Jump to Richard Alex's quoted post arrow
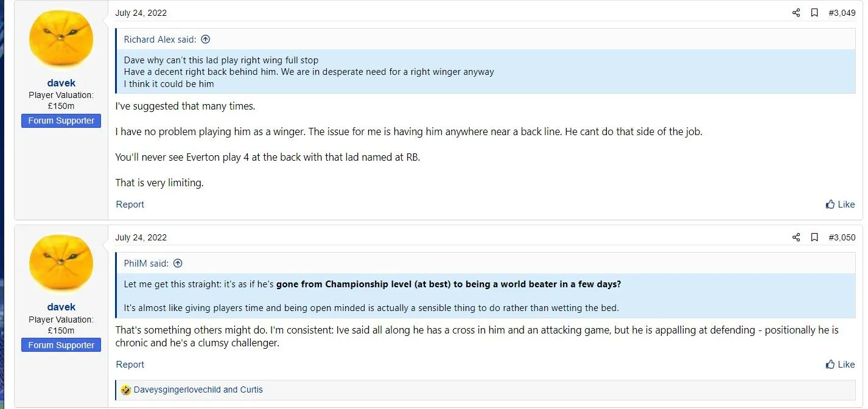868x409 pixels. pos(205,40)
